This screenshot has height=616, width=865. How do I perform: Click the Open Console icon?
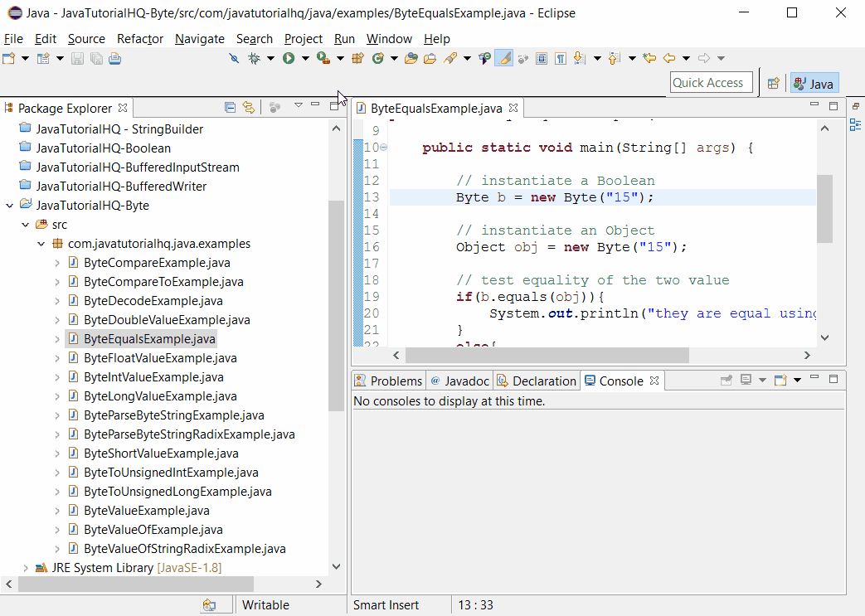coord(780,380)
